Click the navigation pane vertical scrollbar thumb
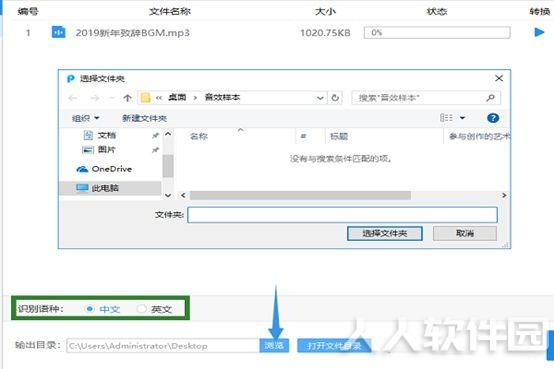Image resolution: width=554 pixels, height=369 pixels. [168, 166]
